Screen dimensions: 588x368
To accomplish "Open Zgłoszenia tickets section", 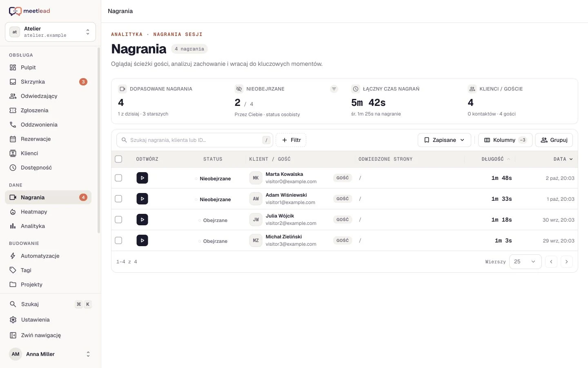I will [x=48, y=110].
